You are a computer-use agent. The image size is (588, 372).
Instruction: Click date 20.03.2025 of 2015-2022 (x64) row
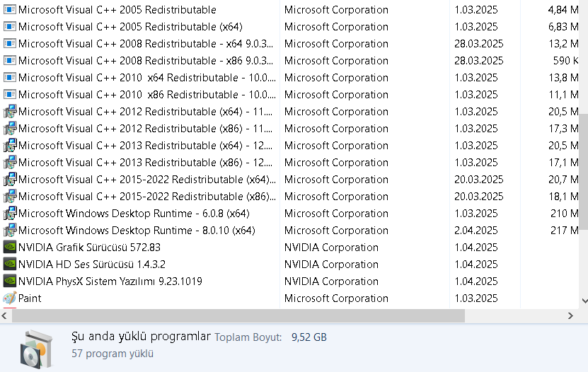478,180
